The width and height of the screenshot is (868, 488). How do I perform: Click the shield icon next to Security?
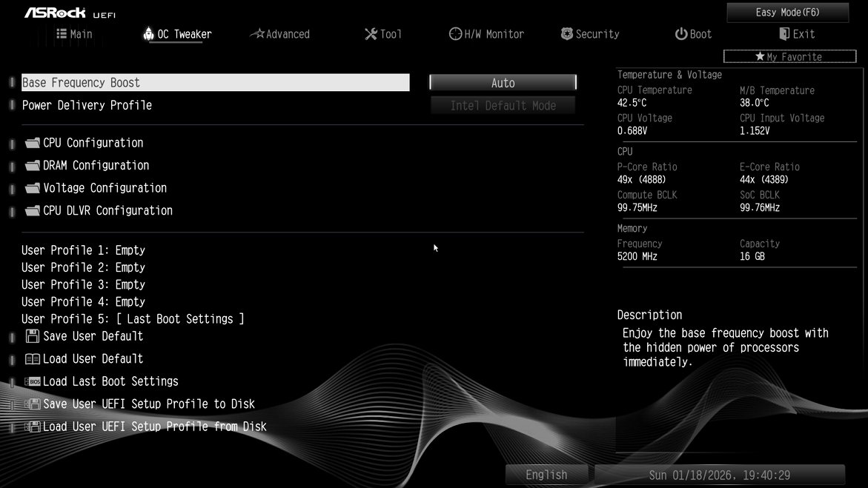(566, 33)
